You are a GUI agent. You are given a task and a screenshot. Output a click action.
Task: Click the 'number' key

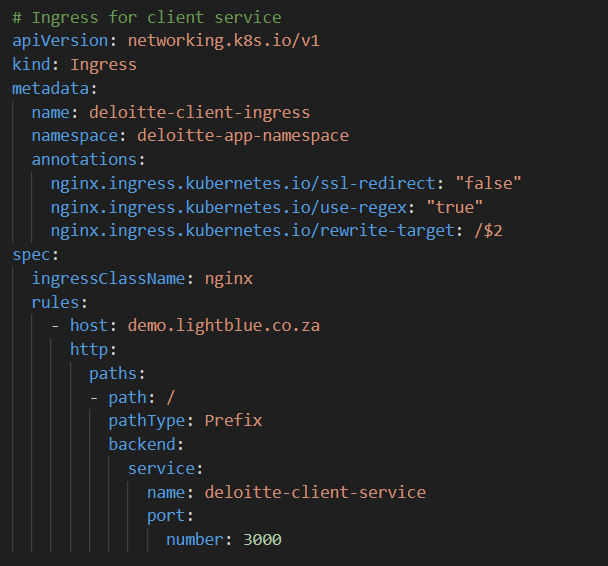(195, 540)
